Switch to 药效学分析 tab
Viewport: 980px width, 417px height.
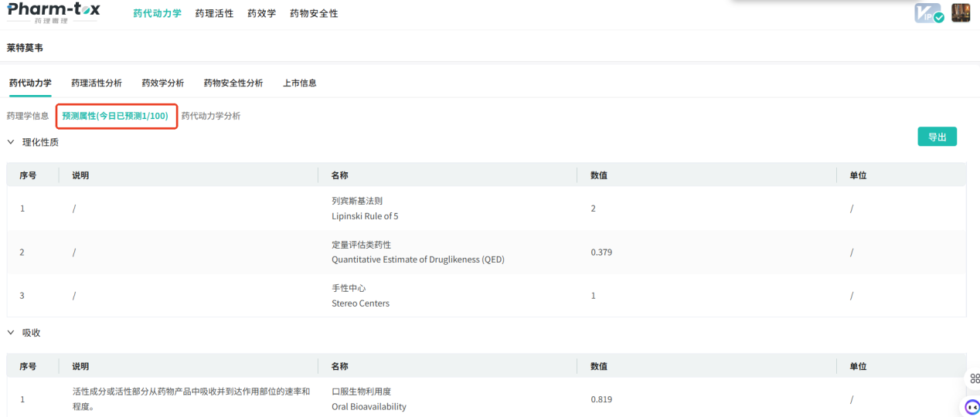coord(162,83)
